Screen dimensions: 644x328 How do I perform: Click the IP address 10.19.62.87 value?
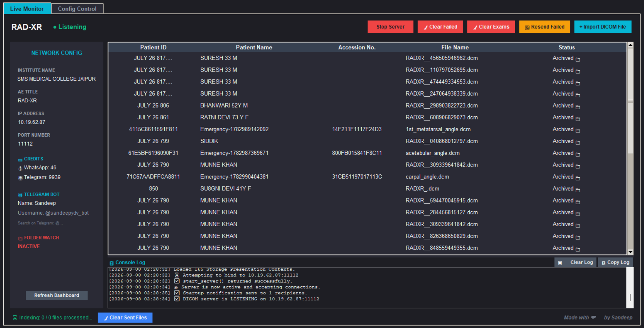pos(32,122)
